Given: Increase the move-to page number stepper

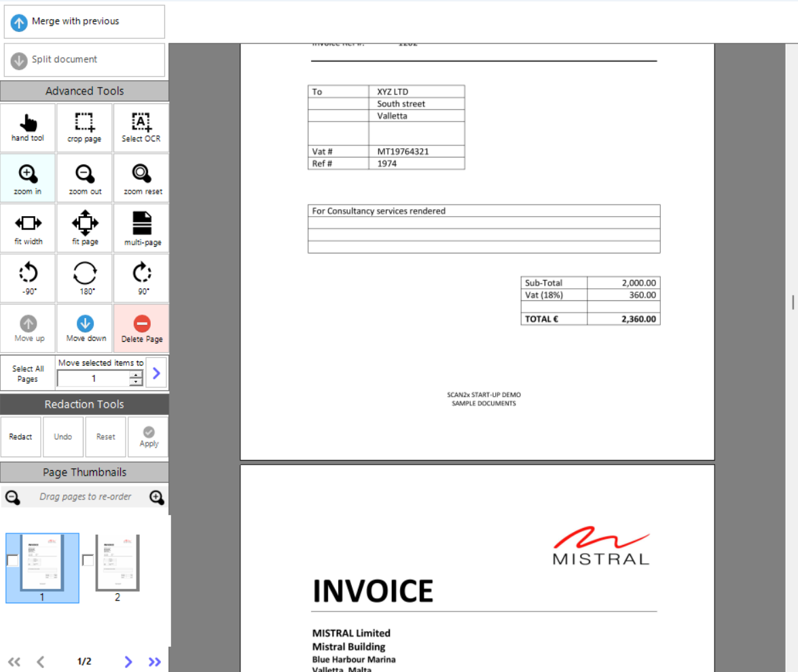Looking at the screenshot, I should click(x=137, y=374).
